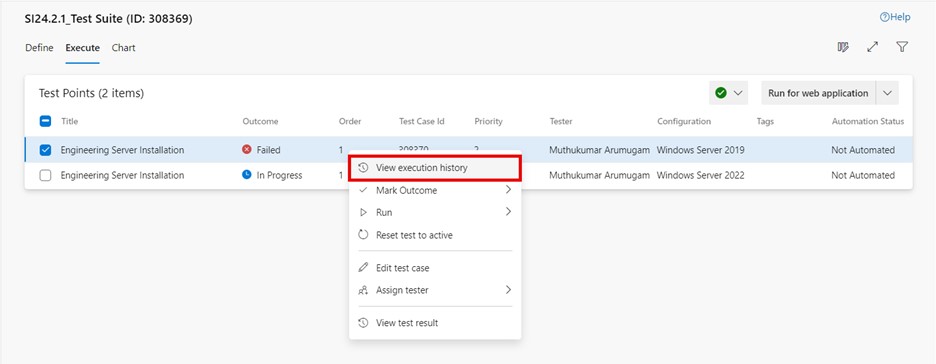This screenshot has height=364, width=936.
Task: Click Run for web application button
Action: pyautogui.click(x=818, y=93)
